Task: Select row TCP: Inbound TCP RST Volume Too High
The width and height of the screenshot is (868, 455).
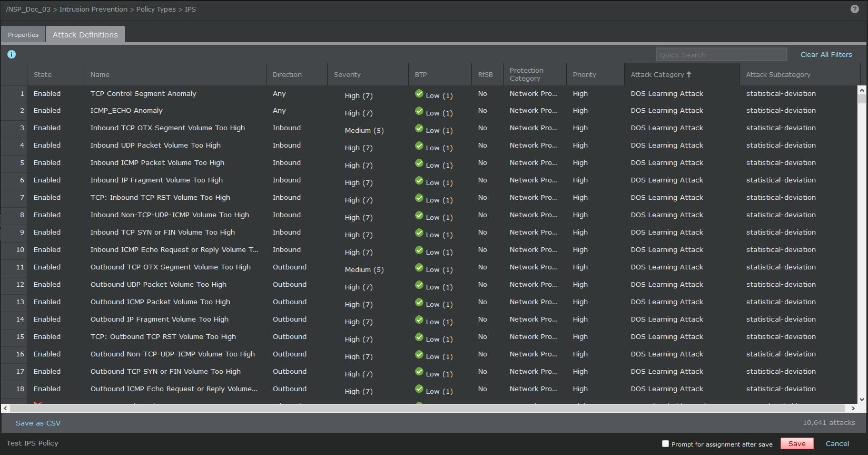Action: coord(429,198)
